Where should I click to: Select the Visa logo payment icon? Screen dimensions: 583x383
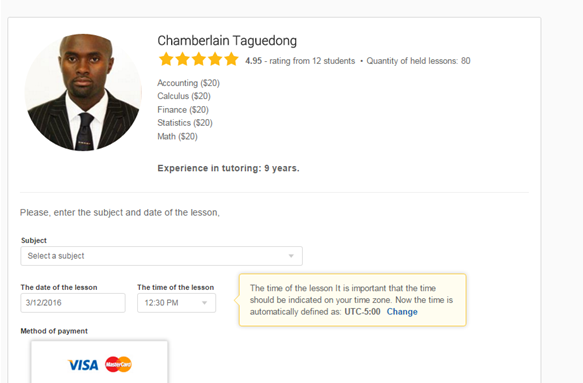pos(83,365)
